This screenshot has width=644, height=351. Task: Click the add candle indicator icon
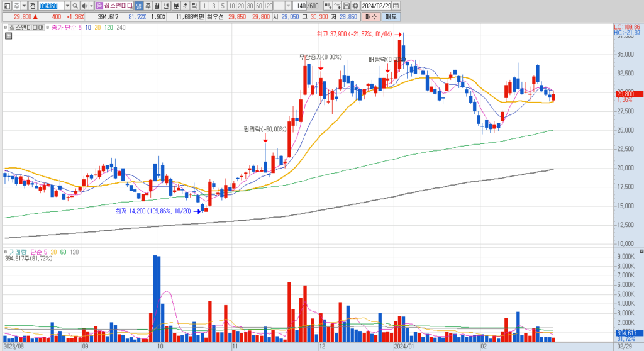(328, 6)
